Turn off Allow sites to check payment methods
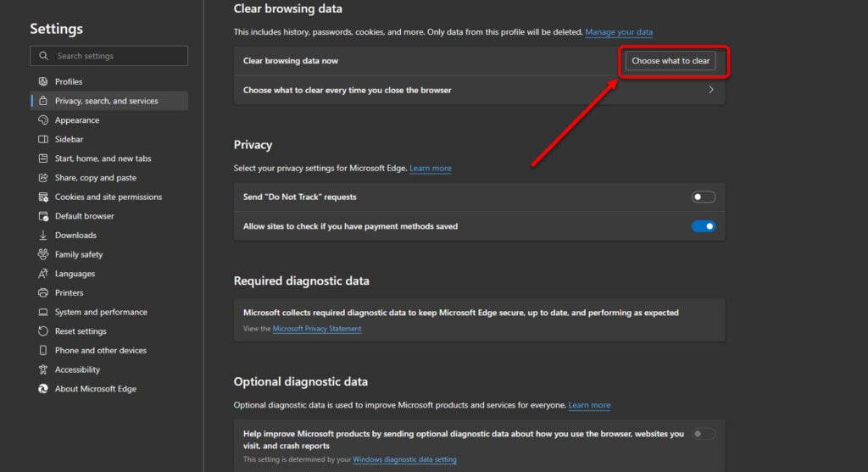868x472 pixels. (703, 226)
